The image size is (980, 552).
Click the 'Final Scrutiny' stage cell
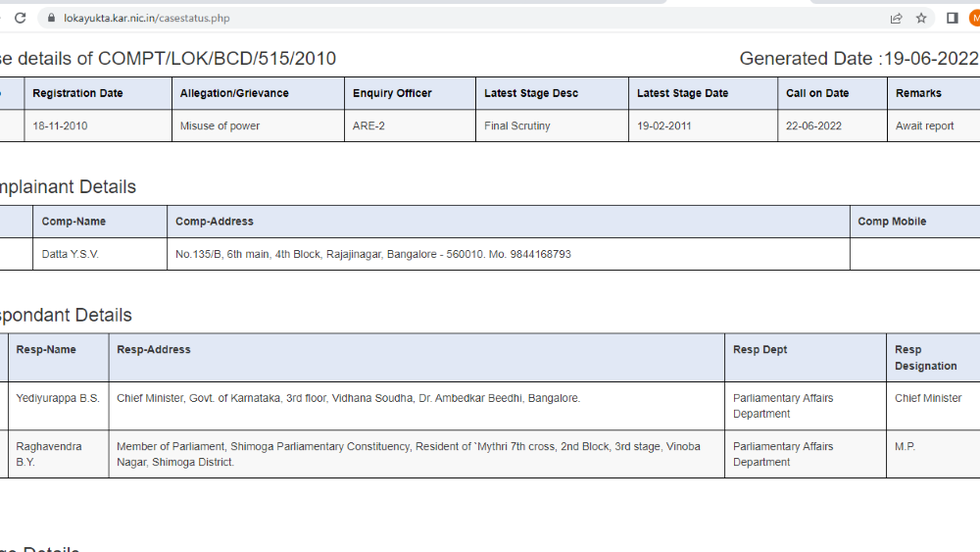tap(517, 125)
